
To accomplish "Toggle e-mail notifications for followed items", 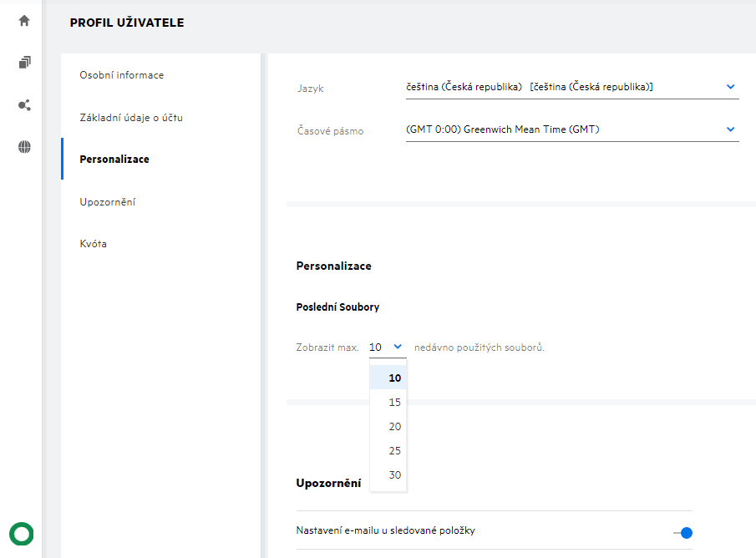I will (682, 532).
